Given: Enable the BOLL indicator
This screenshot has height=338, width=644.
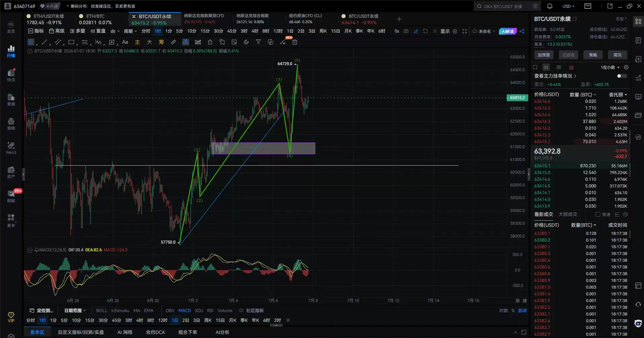Looking at the screenshot, I should pyautogui.click(x=102, y=310).
